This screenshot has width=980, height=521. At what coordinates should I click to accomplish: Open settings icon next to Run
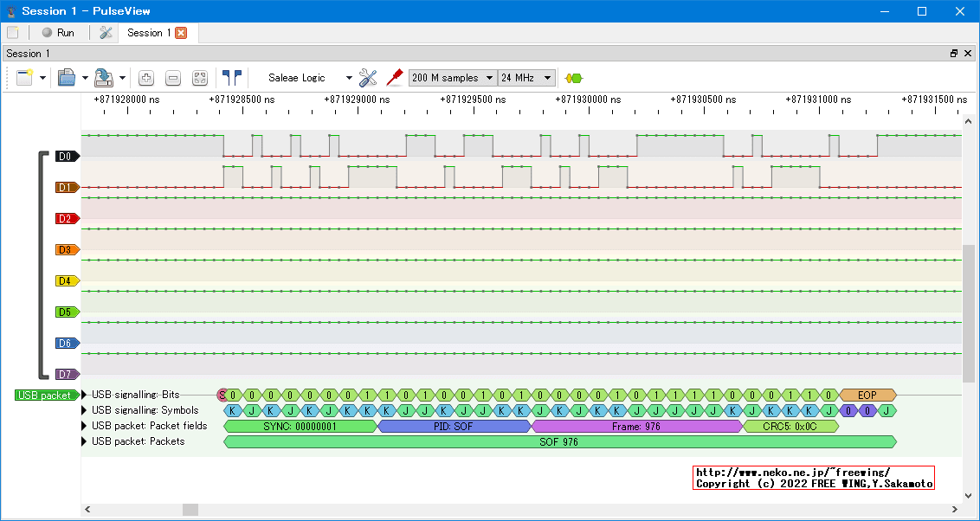(106, 33)
